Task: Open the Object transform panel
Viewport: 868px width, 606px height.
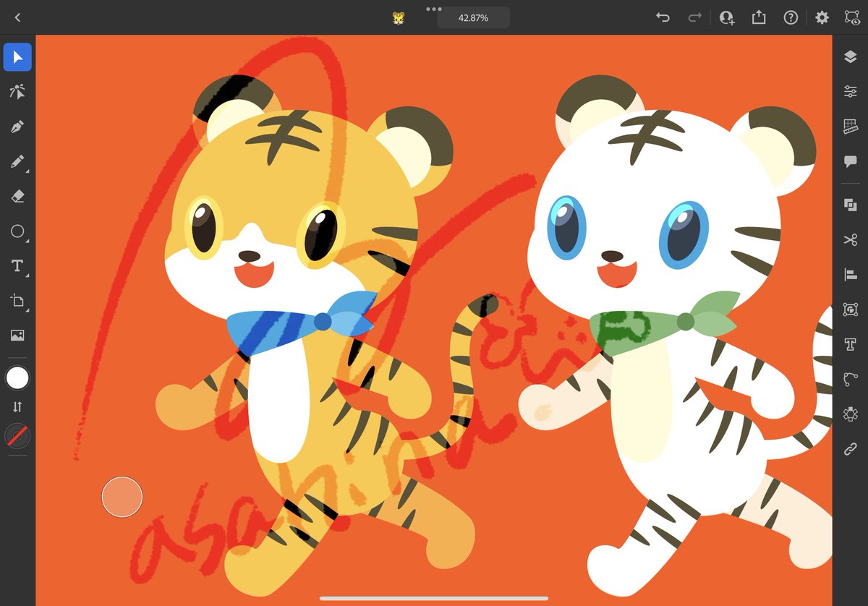Action: click(x=851, y=310)
